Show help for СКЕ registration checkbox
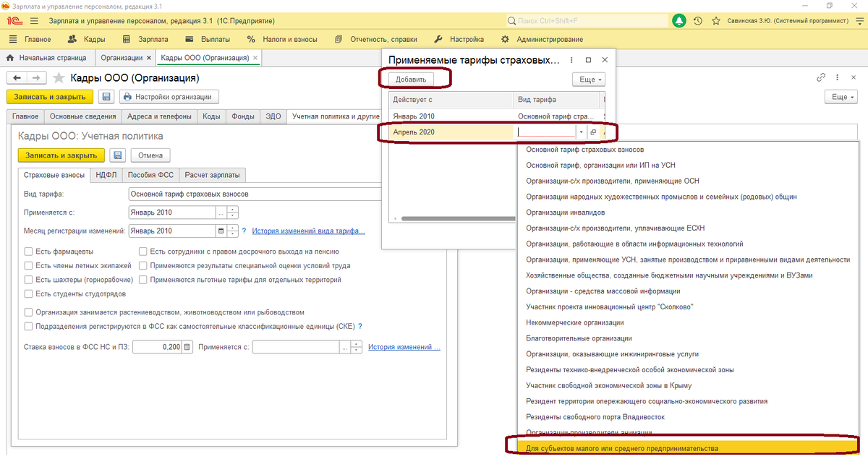Viewport: 868px width, 459px height. tap(360, 326)
